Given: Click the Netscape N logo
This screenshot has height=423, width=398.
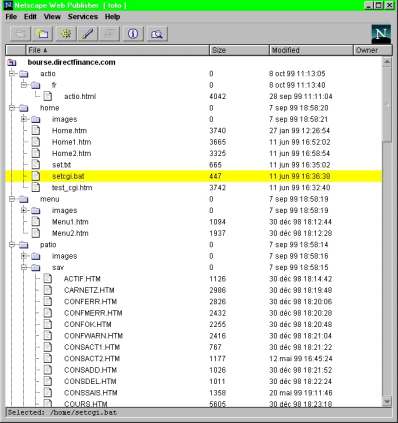Looking at the screenshot, I should [x=381, y=34].
